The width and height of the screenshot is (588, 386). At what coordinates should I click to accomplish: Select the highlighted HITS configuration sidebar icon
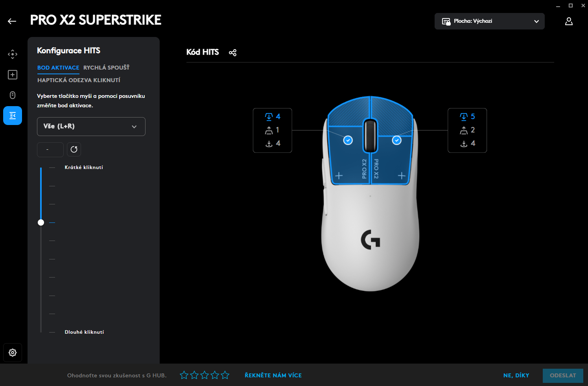(13, 116)
